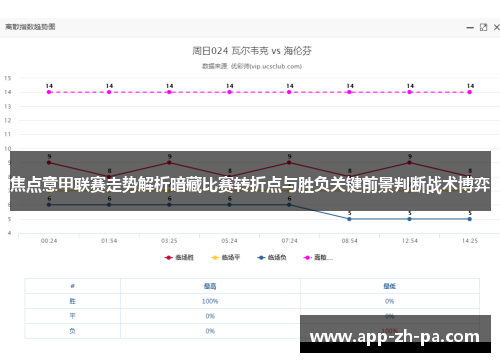Click the 最低 table column header

click(x=389, y=286)
